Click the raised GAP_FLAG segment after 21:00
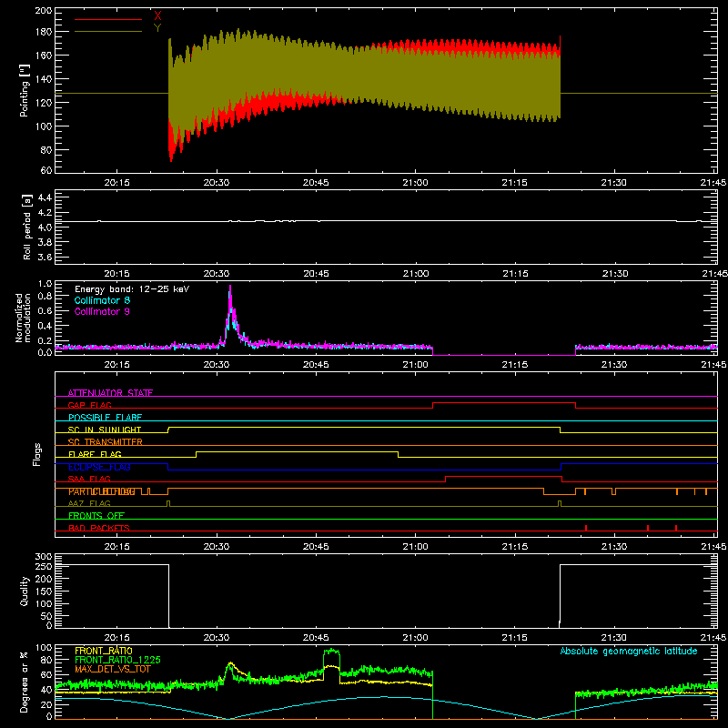Viewport: 728px width, 728px height. 504,403
